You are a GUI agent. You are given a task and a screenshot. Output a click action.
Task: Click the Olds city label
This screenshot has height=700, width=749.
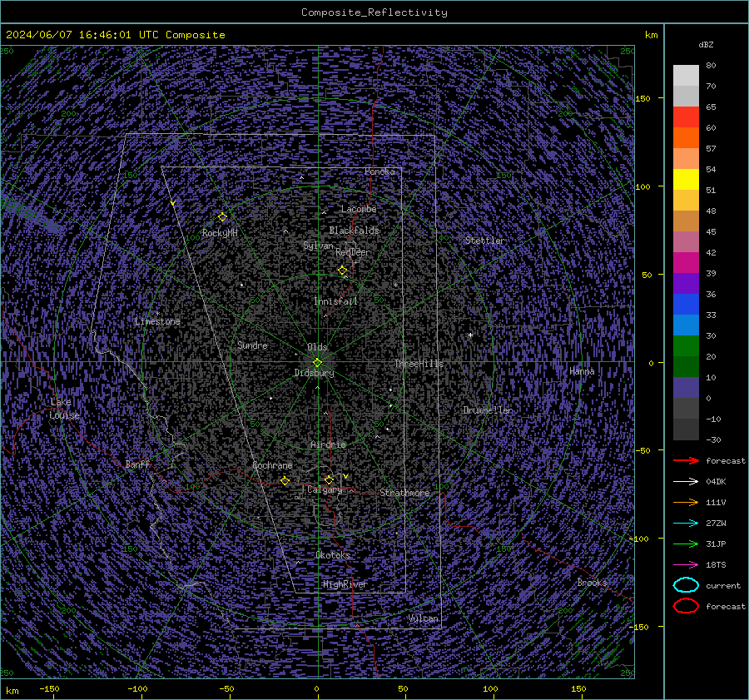tap(317, 347)
